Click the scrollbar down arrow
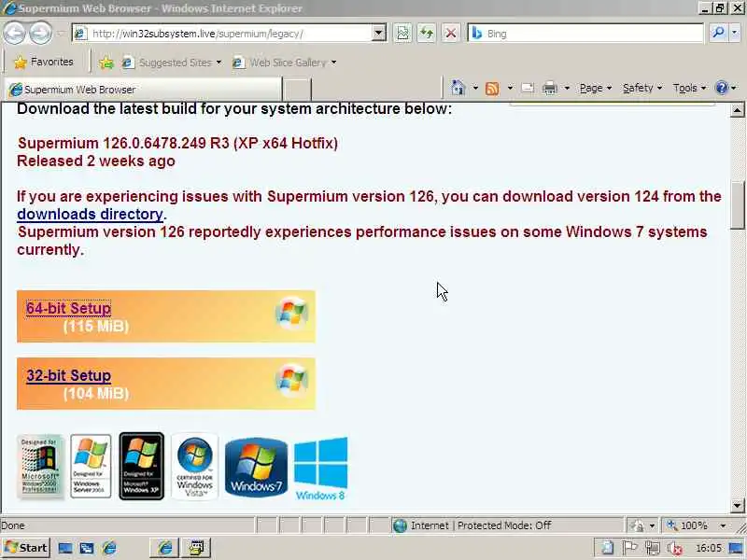Image resolution: width=747 pixels, height=560 pixels. tap(737, 505)
